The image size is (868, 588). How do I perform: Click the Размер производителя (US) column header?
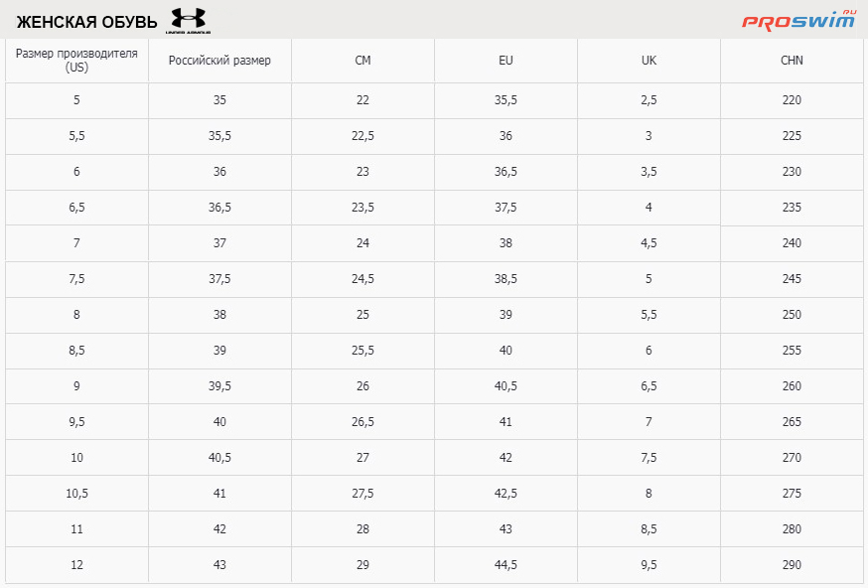click(x=76, y=61)
